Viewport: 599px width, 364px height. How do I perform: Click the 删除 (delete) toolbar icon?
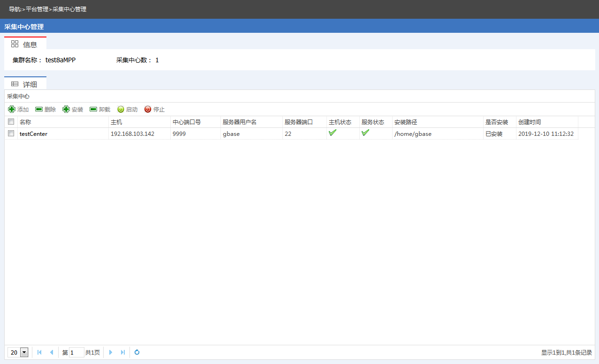39,109
